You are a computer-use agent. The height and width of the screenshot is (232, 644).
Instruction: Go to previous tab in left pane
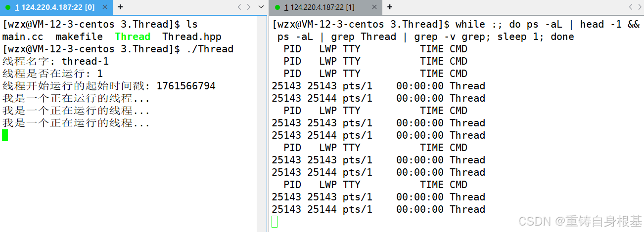click(x=240, y=7)
